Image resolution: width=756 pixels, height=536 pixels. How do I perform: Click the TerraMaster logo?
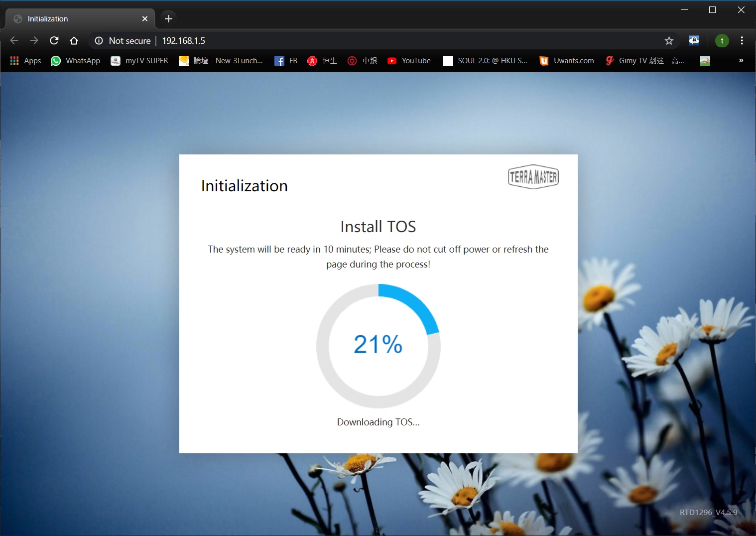[x=533, y=177]
